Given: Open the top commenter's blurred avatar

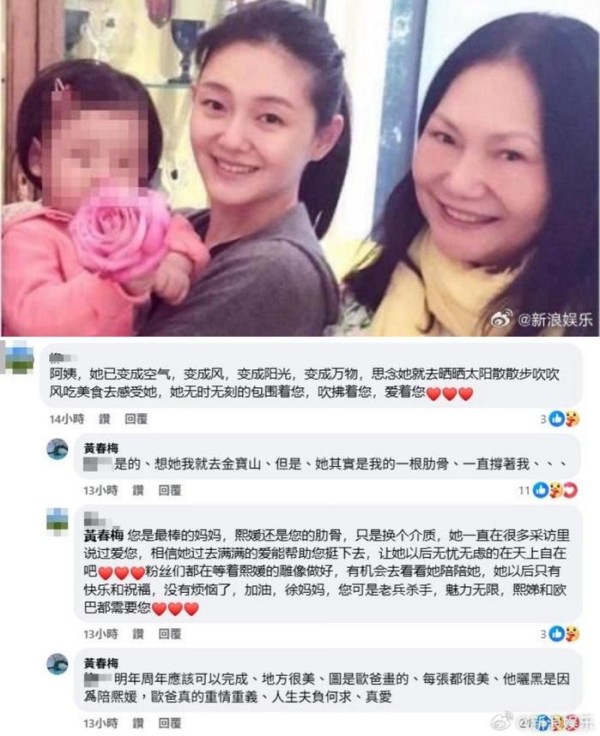Looking at the screenshot, I should (x=17, y=359).
